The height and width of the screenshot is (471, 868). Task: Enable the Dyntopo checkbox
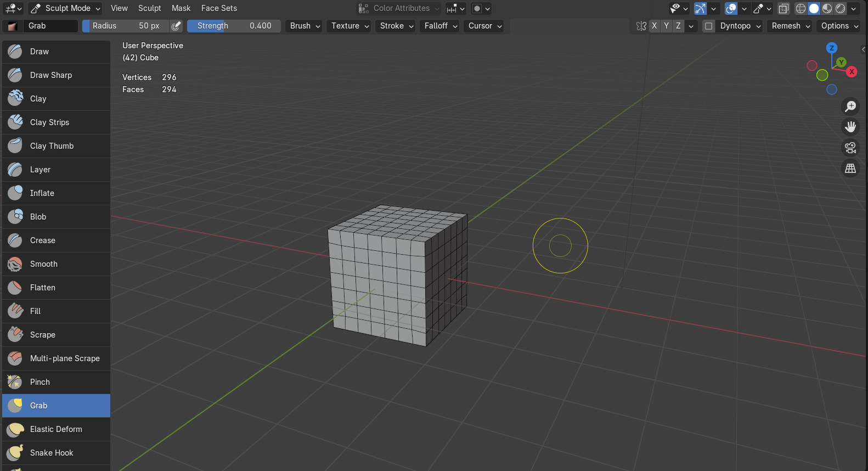pos(709,26)
